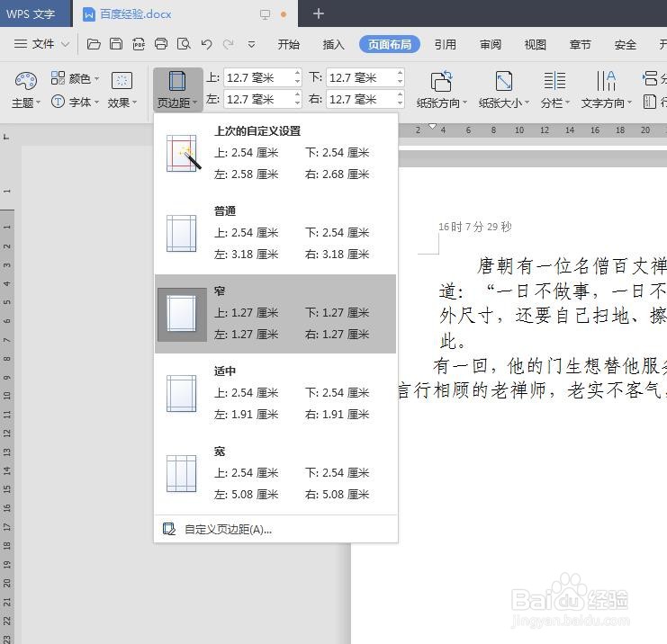This screenshot has height=644, width=667.
Task: Open 纸张大小 paper size dropdown
Action: coord(504,103)
